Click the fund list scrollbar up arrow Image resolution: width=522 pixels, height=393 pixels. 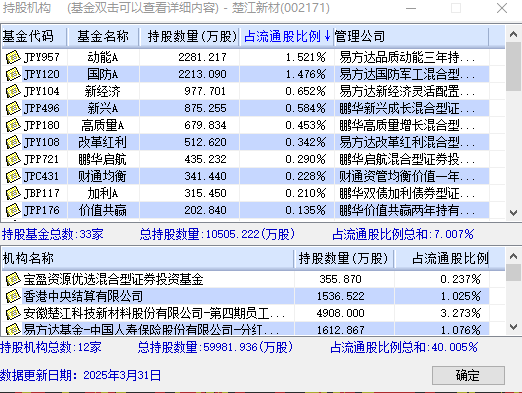(513, 34)
